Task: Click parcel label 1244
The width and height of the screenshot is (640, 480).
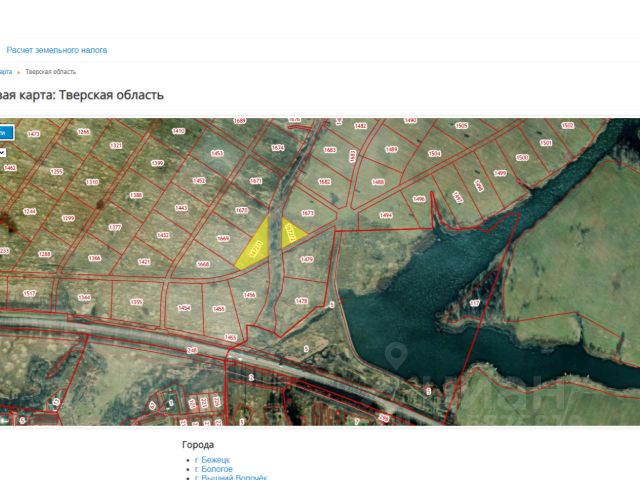Action: (x=29, y=211)
